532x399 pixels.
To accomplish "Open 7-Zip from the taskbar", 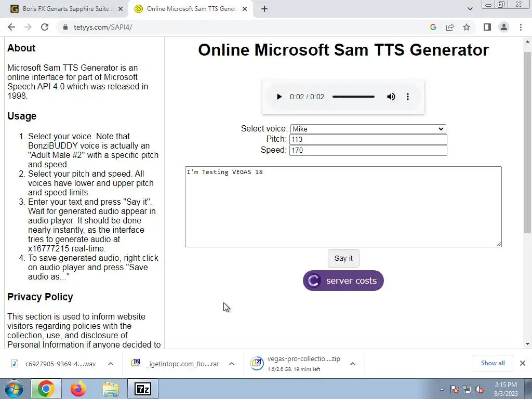I will point(142,389).
